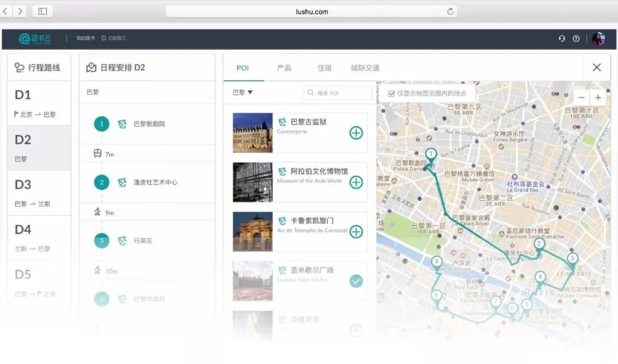
Task: Click the walking 9m transit icon
Action: pyautogui.click(x=98, y=212)
